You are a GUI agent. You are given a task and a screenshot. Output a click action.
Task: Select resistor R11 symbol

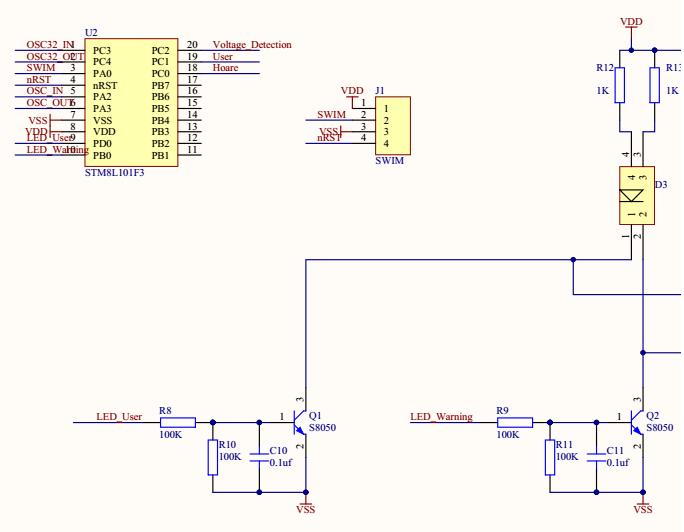coord(550,457)
